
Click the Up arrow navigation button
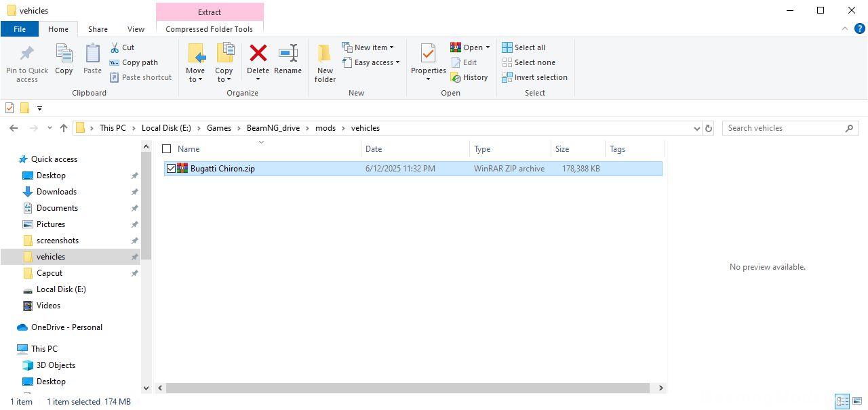[x=64, y=128]
